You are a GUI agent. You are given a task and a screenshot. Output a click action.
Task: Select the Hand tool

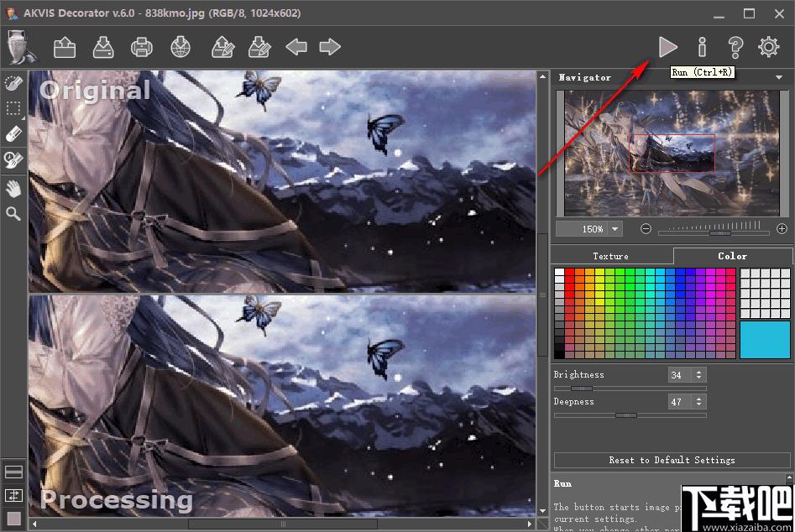pos(13,189)
